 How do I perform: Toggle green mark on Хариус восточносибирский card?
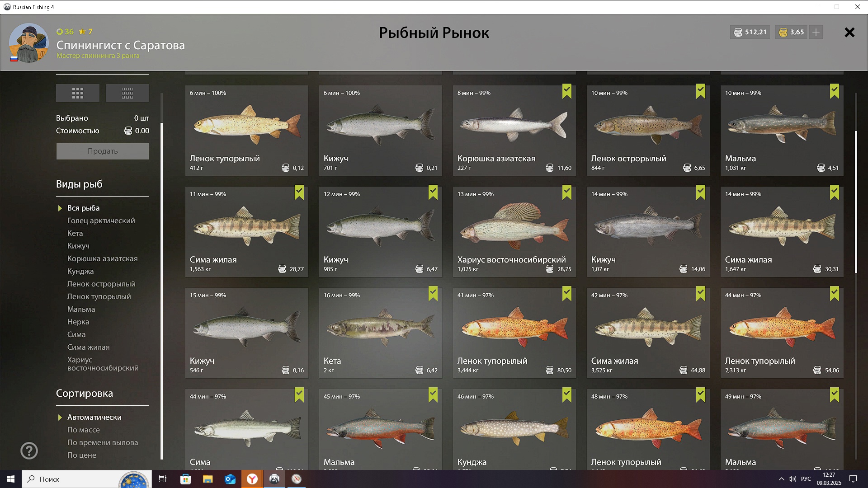tap(566, 192)
